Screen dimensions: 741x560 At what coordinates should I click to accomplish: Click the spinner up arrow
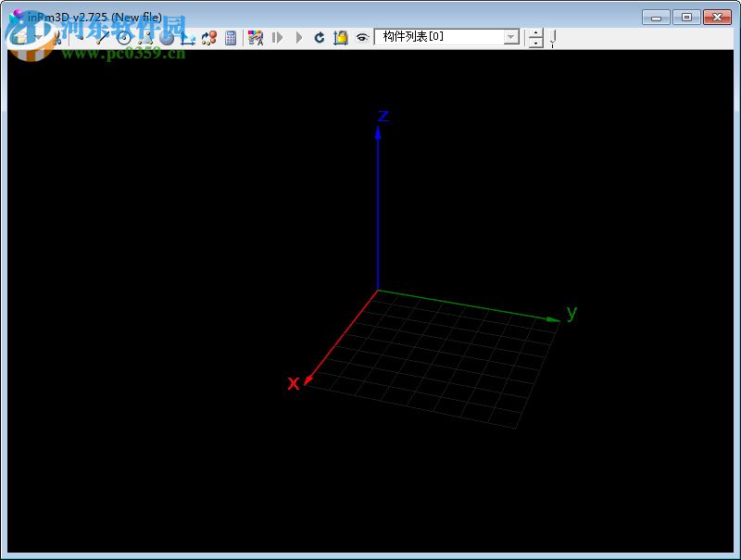coord(535,34)
